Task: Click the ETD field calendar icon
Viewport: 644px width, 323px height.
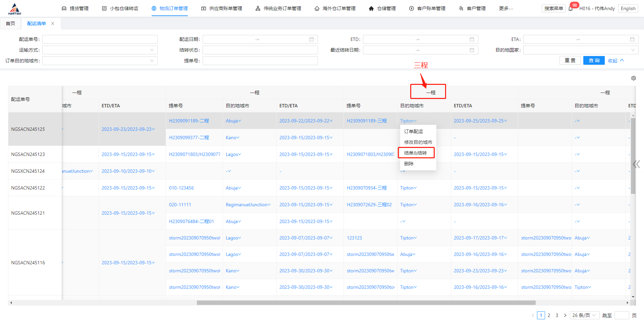Action: (x=472, y=39)
